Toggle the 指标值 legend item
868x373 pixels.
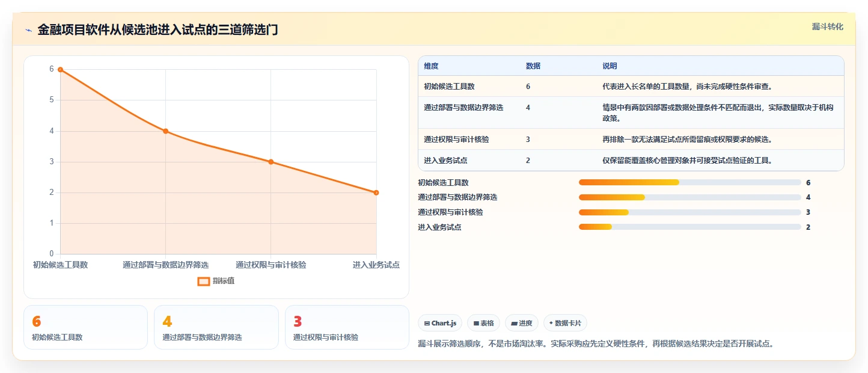[x=216, y=281]
